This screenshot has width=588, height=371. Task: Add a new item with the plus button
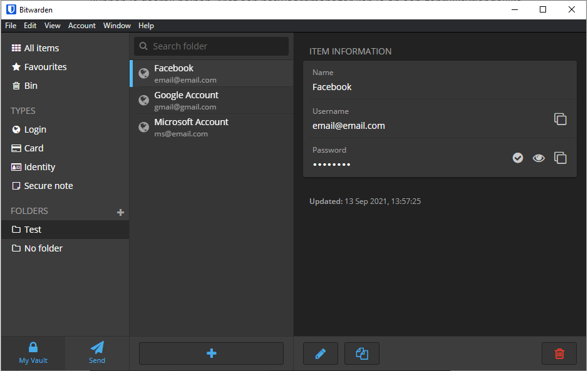point(211,353)
